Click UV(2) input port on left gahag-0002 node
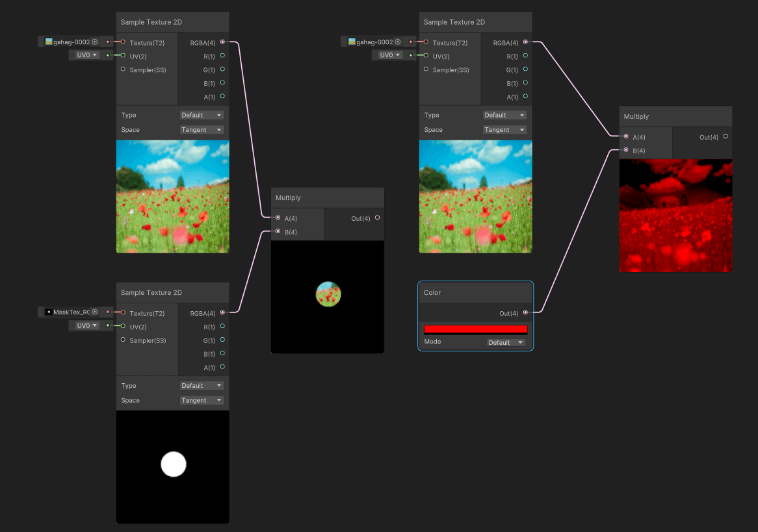 click(124, 56)
